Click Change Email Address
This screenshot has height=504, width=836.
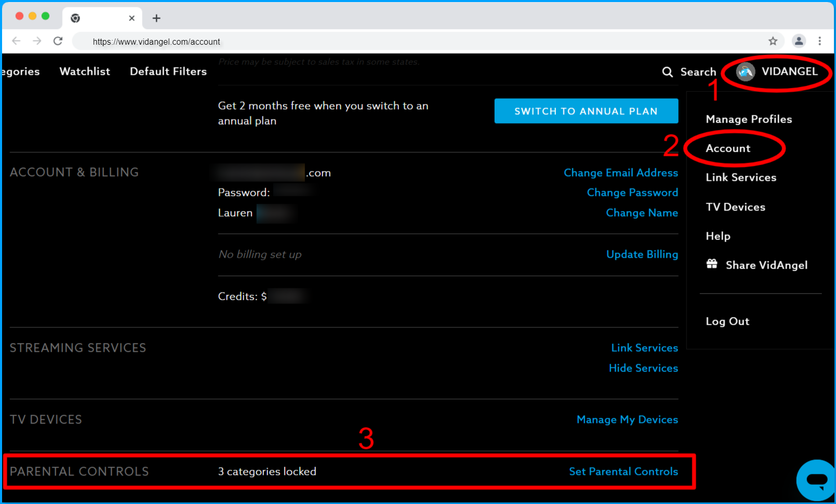click(x=621, y=173)
